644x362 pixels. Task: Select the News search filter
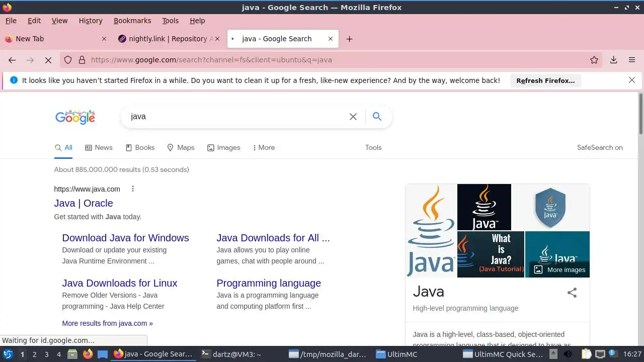(x=99, y=147)
